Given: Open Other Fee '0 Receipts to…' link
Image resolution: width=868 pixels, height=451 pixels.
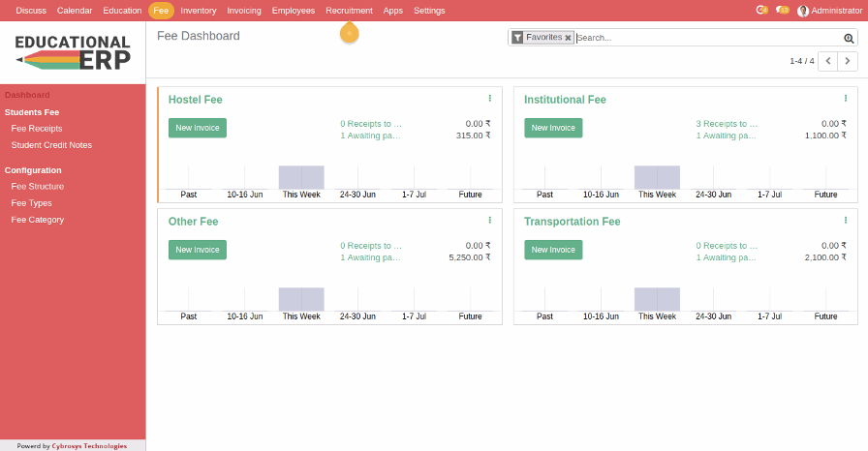Looking at the screenshot, I should [x=371, y=246].
